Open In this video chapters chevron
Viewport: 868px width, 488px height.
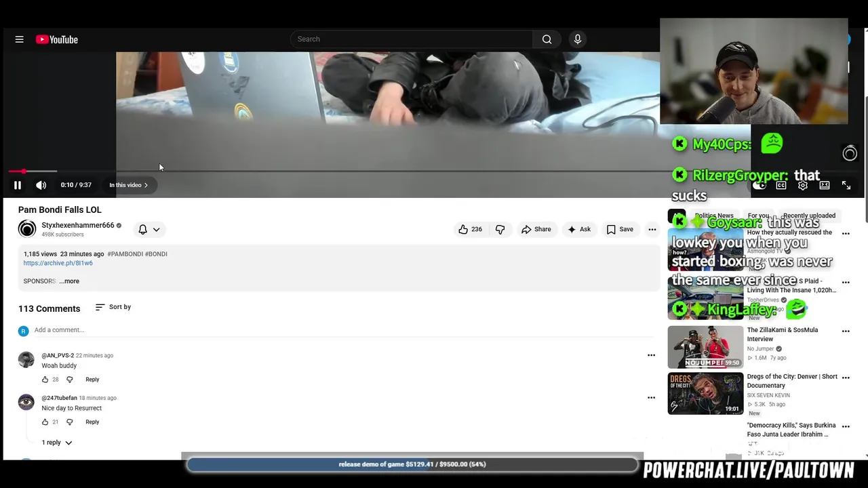[129, 185]
